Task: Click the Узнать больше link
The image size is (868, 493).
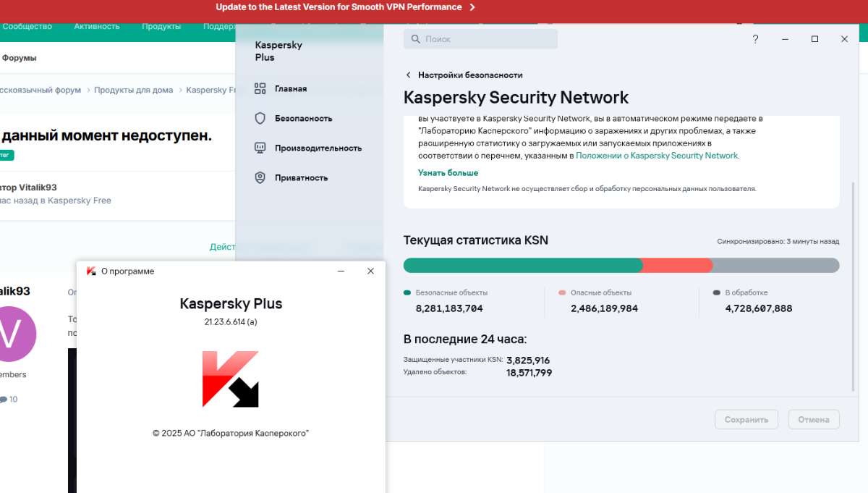Action: tap(448, 173)
